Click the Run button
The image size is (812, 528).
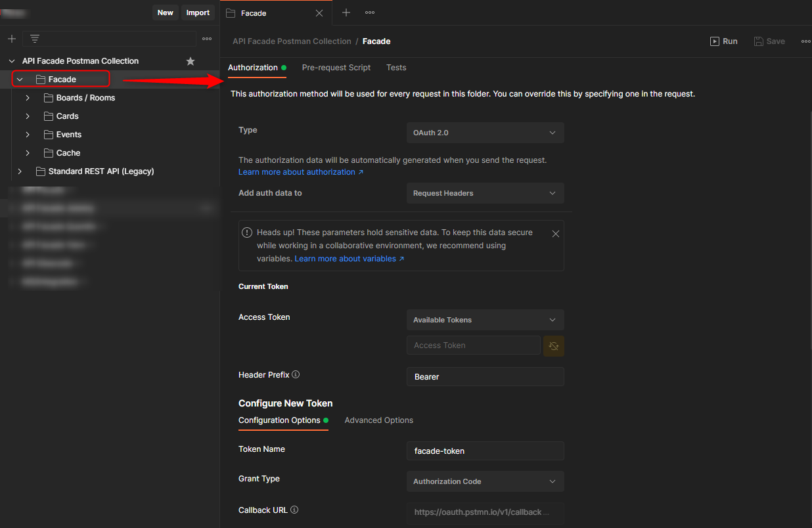pyautogui.click(x=723, y=41)
